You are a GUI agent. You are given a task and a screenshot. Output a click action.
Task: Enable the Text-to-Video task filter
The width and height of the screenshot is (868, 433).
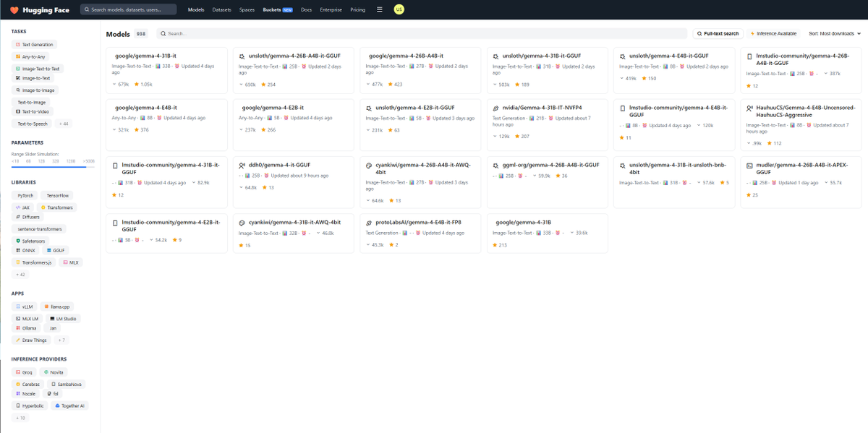point(33,111)
